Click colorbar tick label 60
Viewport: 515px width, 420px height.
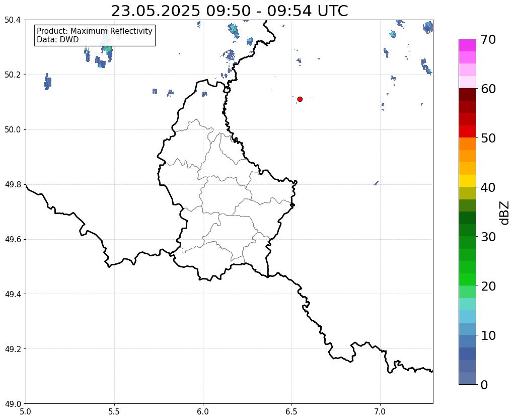pos(488,89)
